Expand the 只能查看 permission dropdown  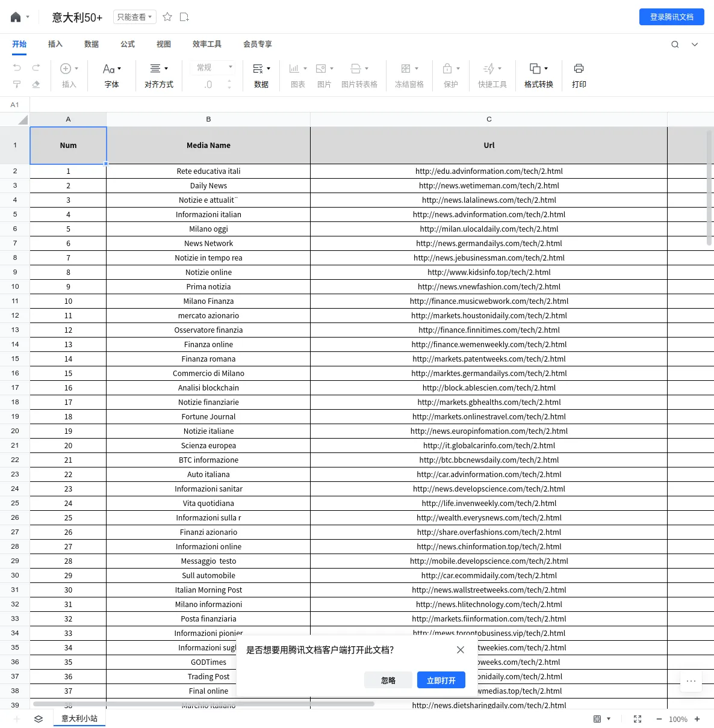[x=134, y=17]
